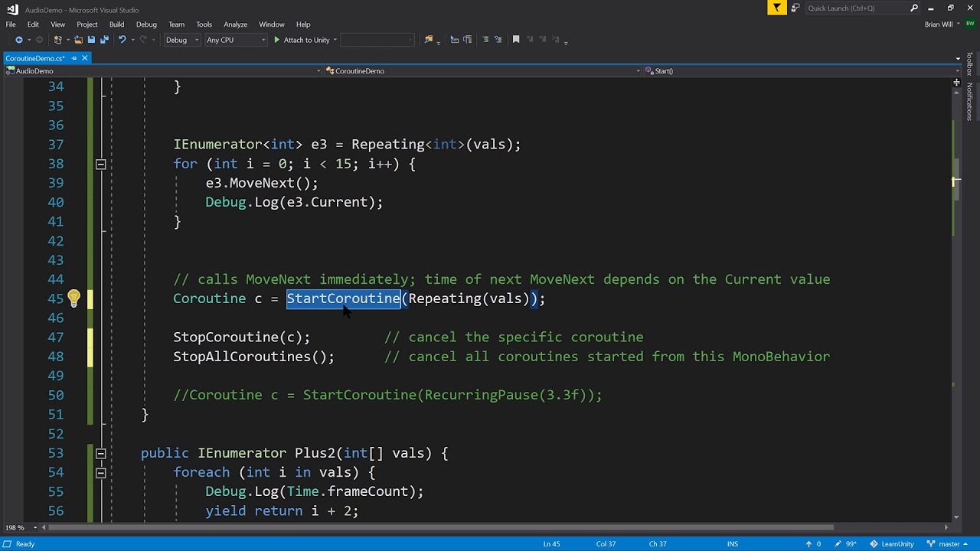Click the unpublished commits up-arrow indicator
This screenshot has height=551, width=980.
tap(813, 544)
